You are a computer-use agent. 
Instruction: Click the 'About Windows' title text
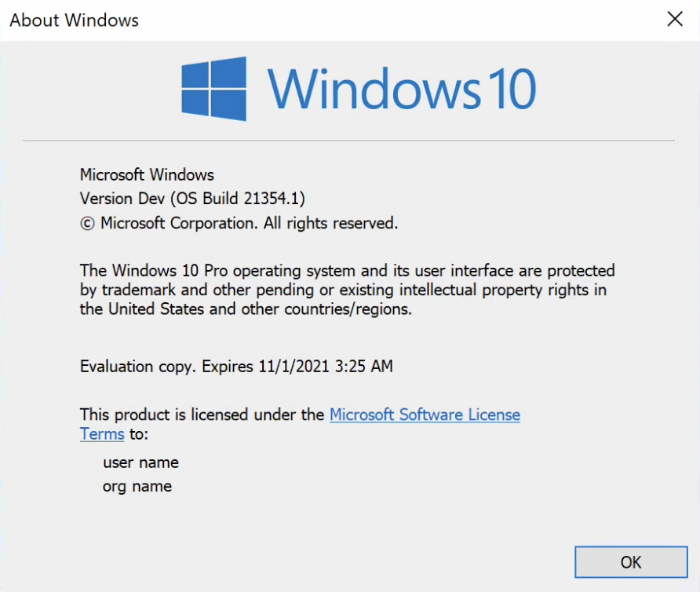74,20
